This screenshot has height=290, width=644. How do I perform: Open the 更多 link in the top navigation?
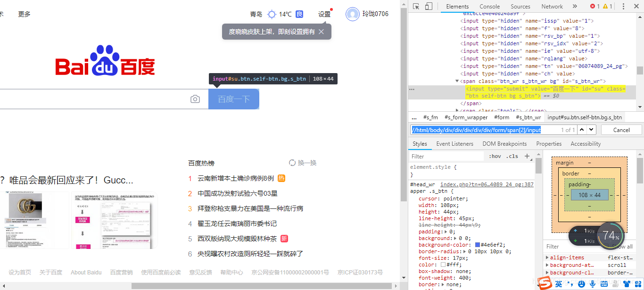(25, 14)
